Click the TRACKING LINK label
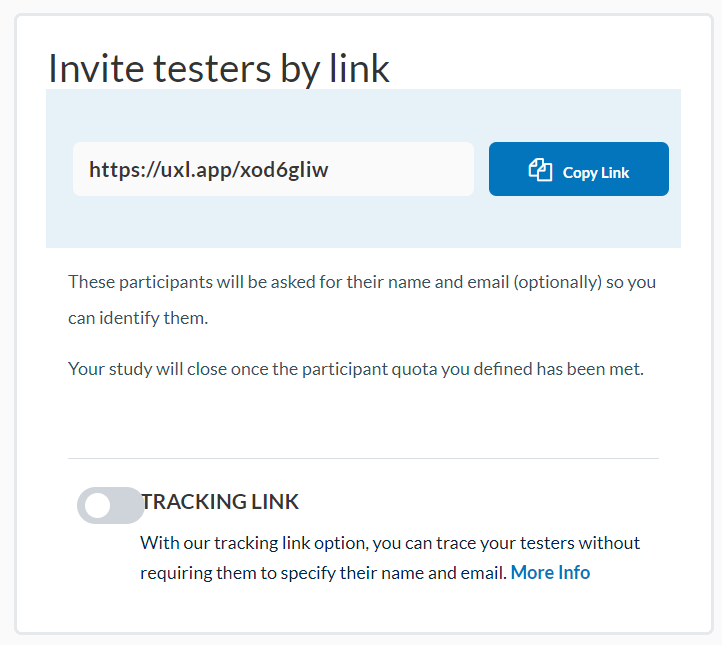722x645 pixels. 220,502
